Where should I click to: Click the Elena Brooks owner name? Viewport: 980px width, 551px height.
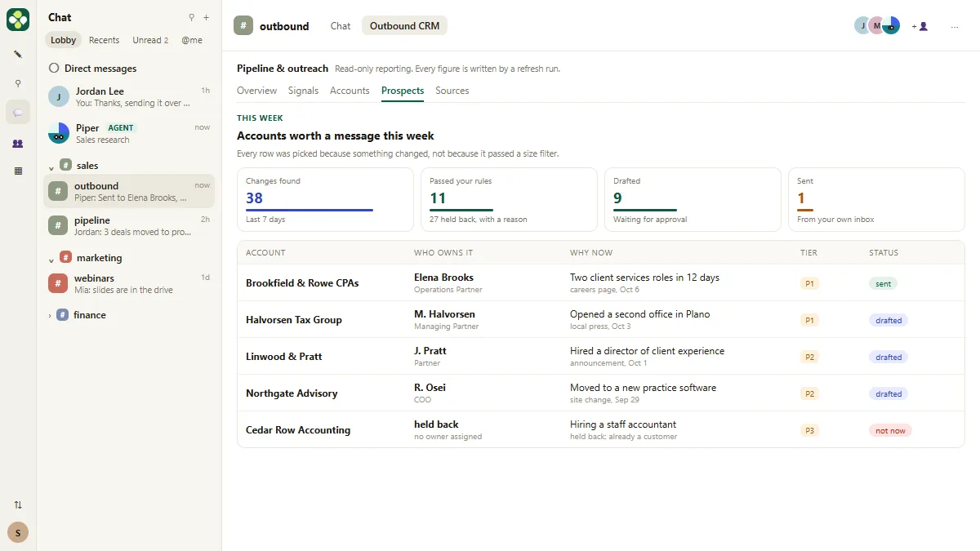(x=443, y=278)
